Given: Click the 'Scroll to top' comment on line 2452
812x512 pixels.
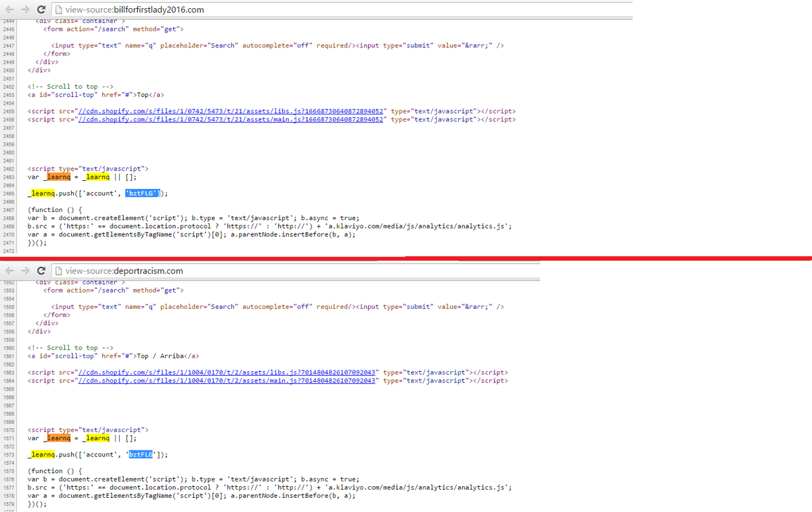Looking at the screenshot, I should (x=70, y=87).
